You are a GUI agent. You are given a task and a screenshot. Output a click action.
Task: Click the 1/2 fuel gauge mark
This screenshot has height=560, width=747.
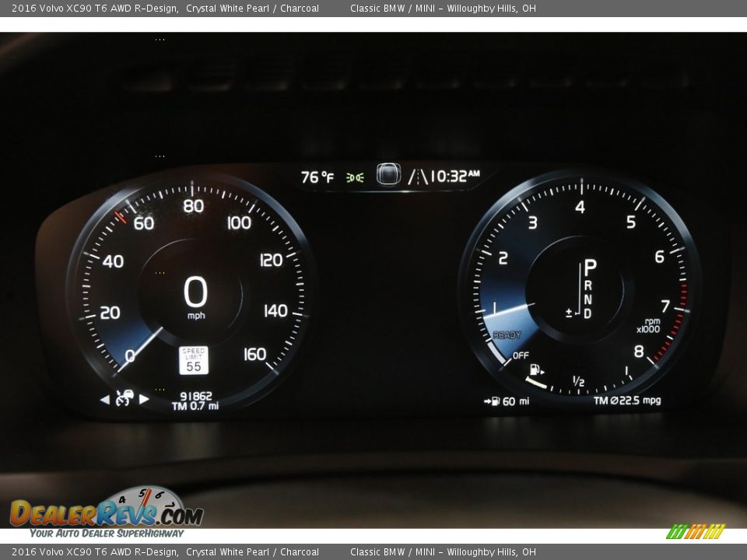tap(579, 381)
